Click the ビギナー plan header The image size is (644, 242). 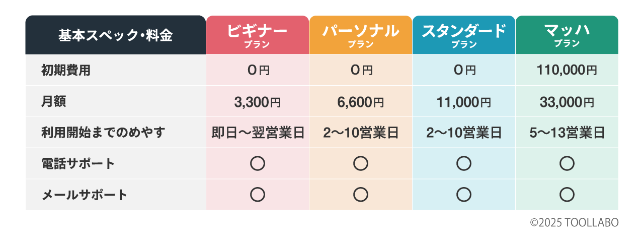pos(257,35)
